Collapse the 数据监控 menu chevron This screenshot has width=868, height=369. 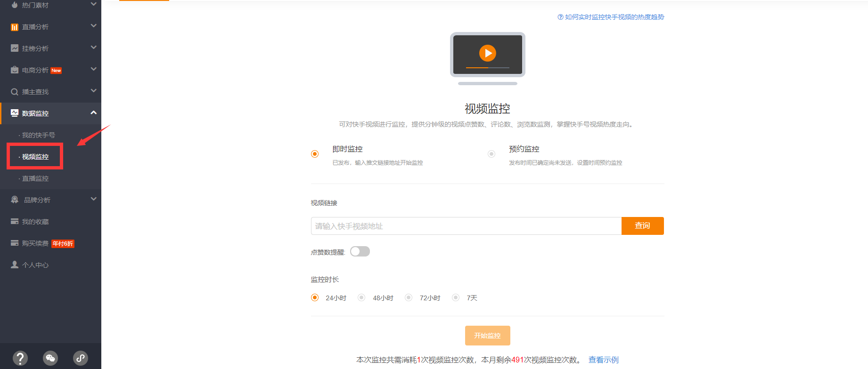click(x=93, y=112)
